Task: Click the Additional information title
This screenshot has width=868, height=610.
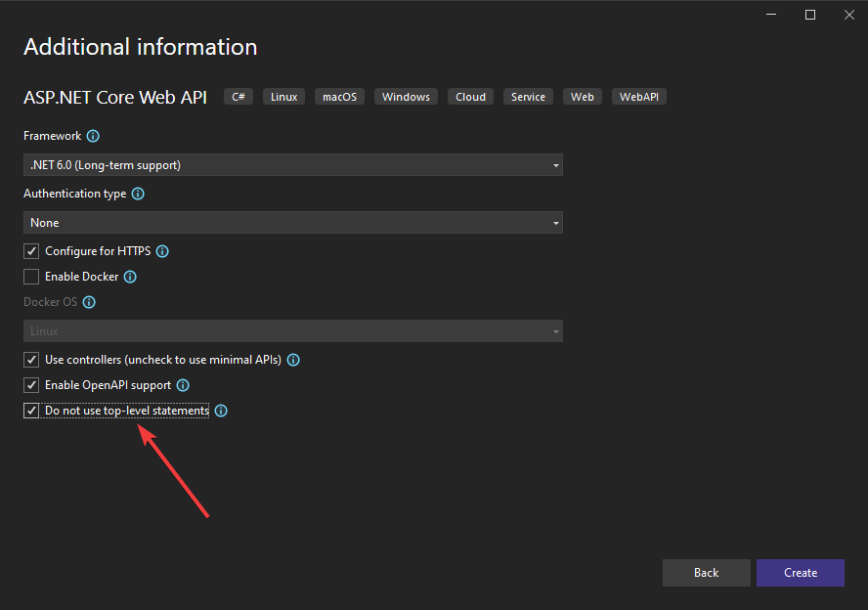Action: pyautogui.click(x=141, y=47)
